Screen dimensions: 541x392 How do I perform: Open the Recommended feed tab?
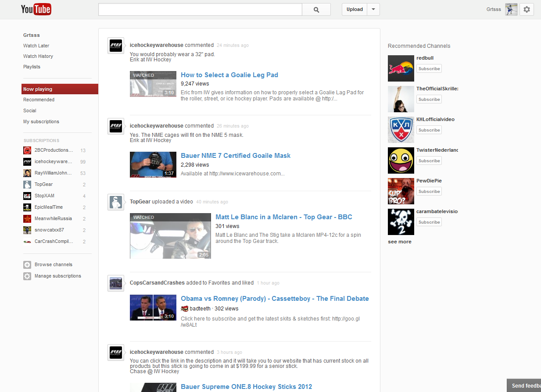pyautogui.click(x=39, y=100)
